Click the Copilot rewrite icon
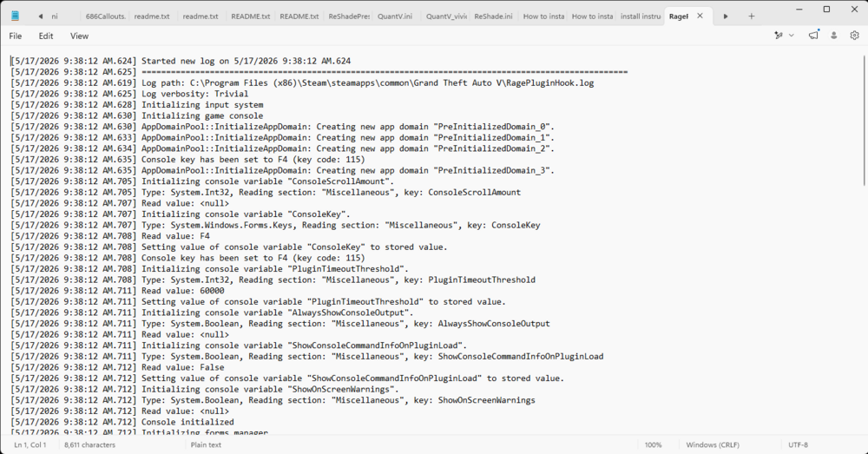The image size is (868, 454). click(779, 36)
